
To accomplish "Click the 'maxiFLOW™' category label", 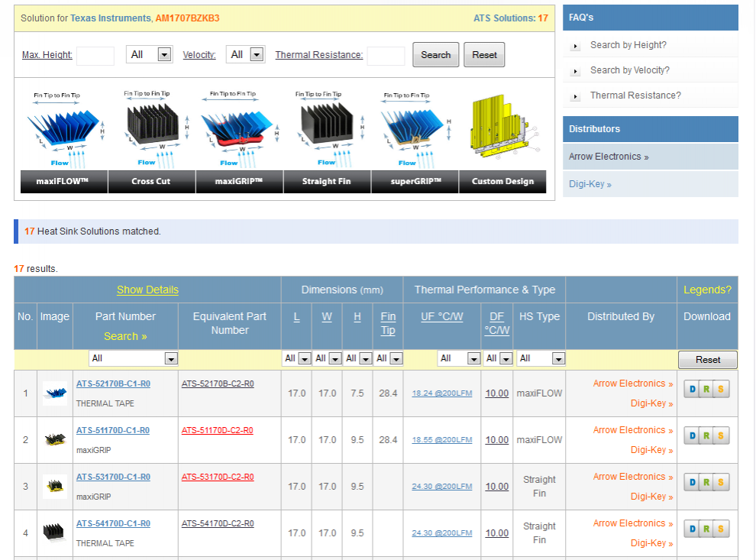I will (63, 181).
